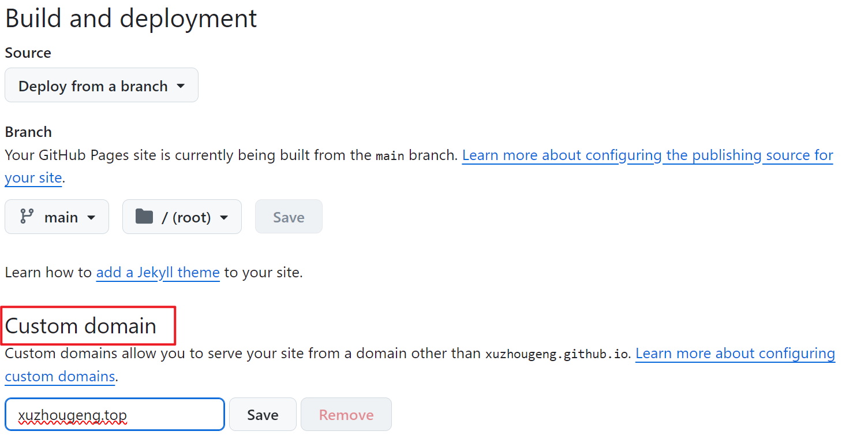This screenshot has height=446, width=868.
Task: Click the caret arrow on Deploy from a branch
Action: coord(181,86)
